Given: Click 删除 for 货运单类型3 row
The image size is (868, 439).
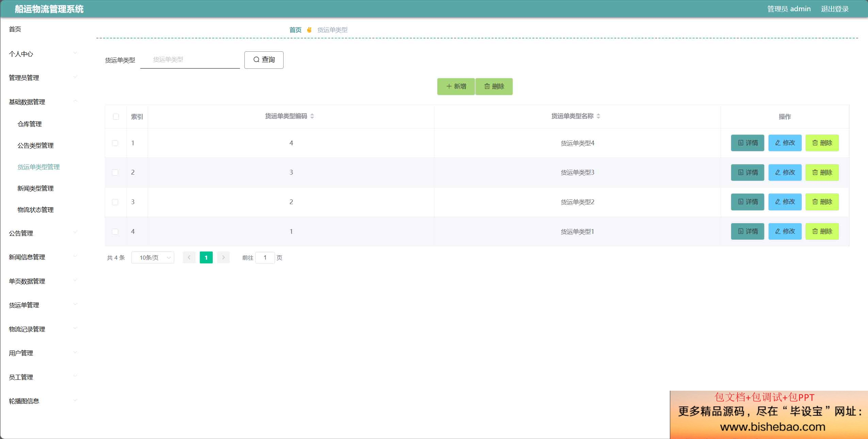Looking at the screenshot, I should pos(822,173).
